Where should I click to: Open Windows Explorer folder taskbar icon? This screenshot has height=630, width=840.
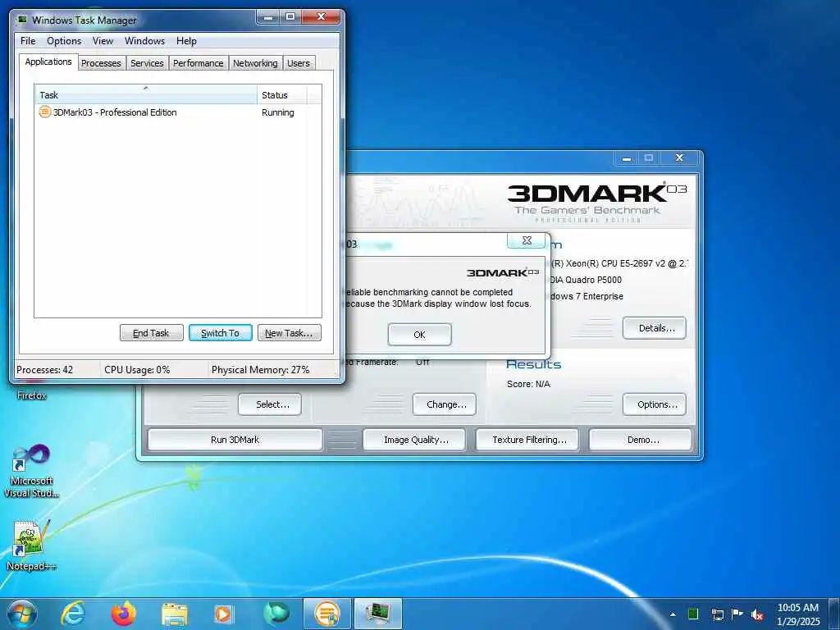(175, 614)
